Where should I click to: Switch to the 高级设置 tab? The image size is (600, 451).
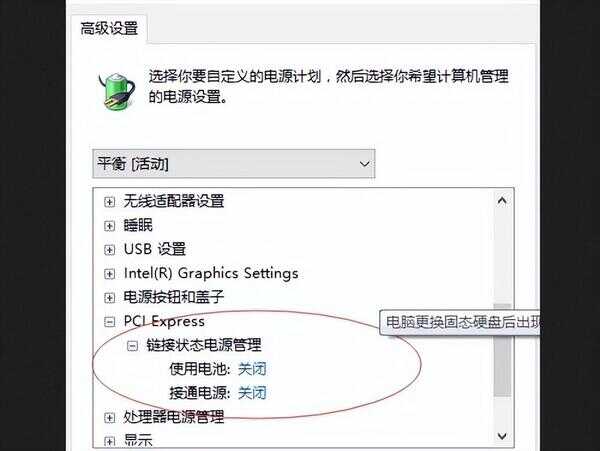pos(109,29)
